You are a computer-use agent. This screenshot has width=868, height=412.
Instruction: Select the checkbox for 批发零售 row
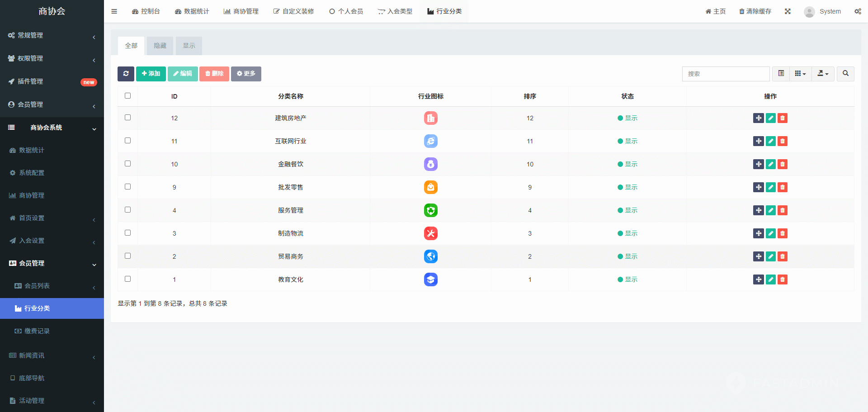[x=128, y=187]
